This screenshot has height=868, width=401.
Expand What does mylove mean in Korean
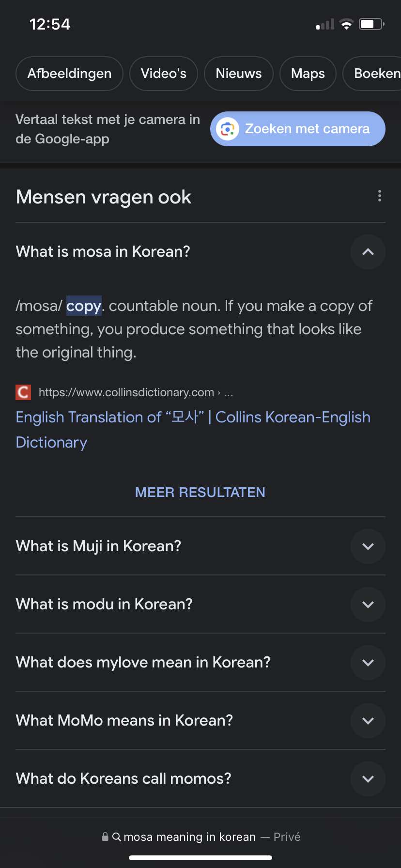pyautogui.click(x=368, y=663)
